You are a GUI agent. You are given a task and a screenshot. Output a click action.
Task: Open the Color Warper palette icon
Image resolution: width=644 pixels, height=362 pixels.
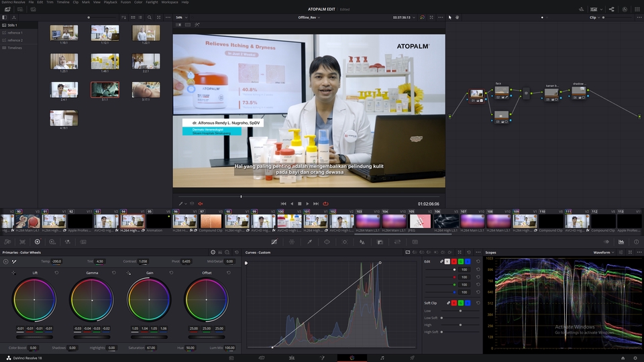pos(292,242)
